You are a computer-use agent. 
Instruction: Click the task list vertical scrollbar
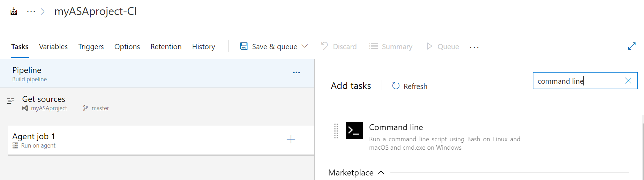(643, 152)
